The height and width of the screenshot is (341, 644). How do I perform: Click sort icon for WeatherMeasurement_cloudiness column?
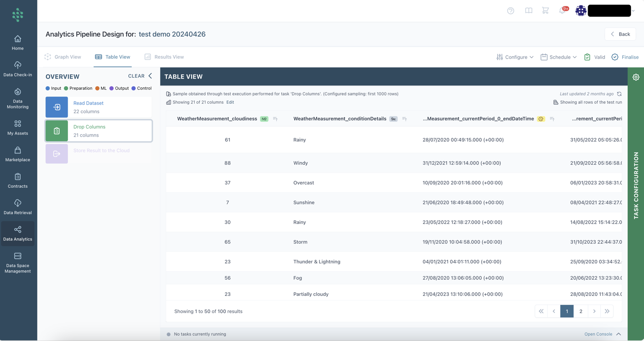[275, 119]
